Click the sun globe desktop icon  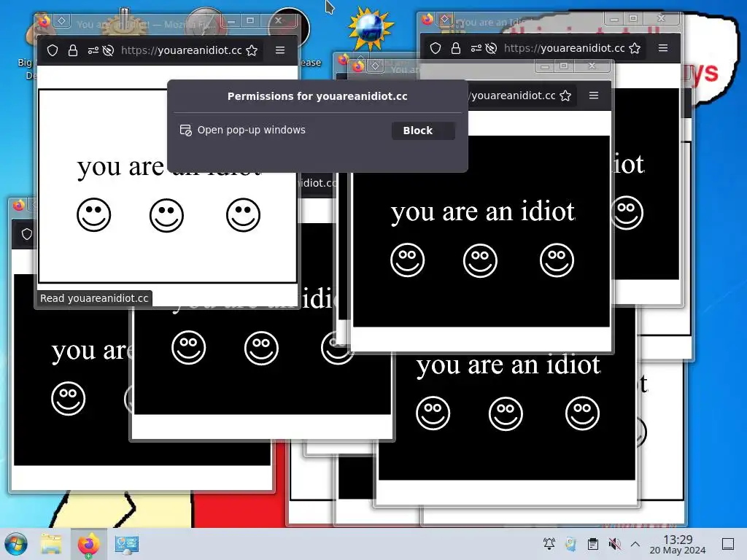pos(370,28)
